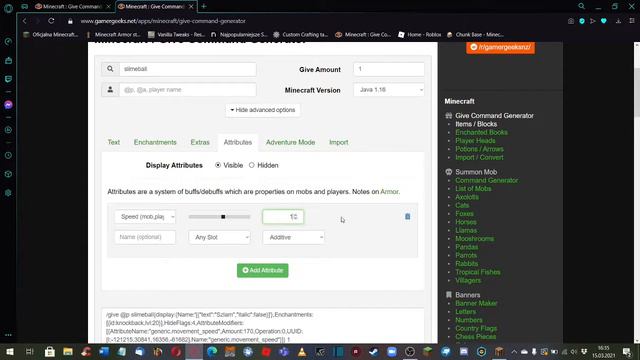Image resolution: width=640 pixels, height=360 pixels.
Task: Open OBS Studio from the taskbar
Action: point(410,351)
